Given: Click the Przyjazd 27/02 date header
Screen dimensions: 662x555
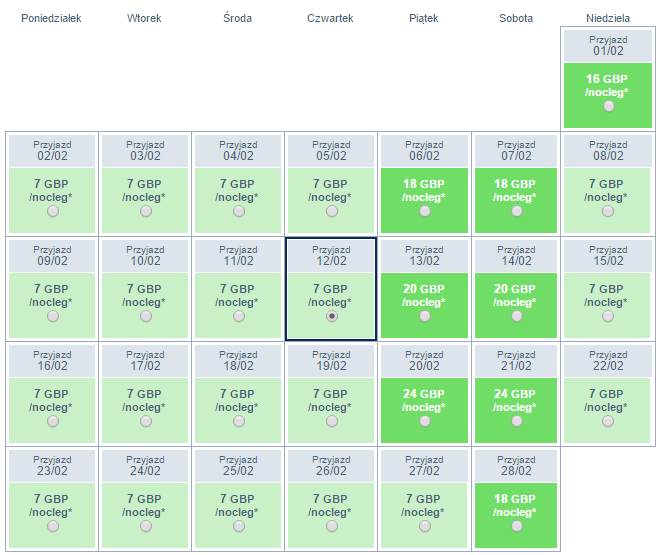Looking at the screenshot, I should click(x=424, y=465).
